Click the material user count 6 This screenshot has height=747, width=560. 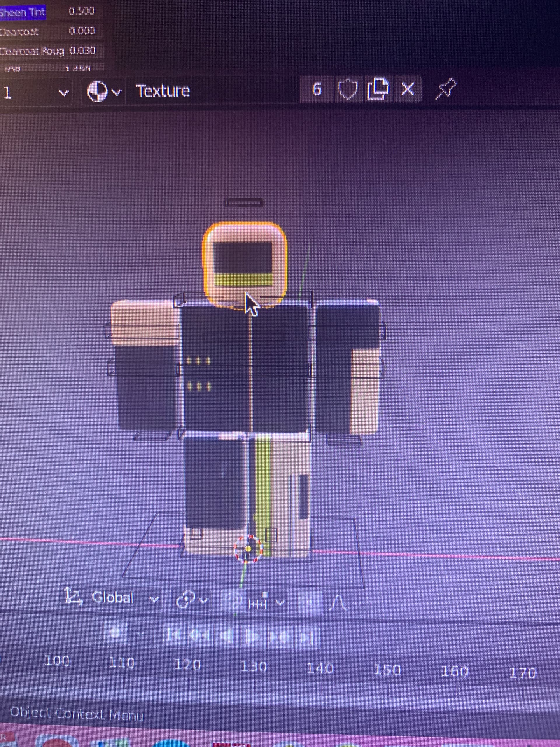point(317,90)
